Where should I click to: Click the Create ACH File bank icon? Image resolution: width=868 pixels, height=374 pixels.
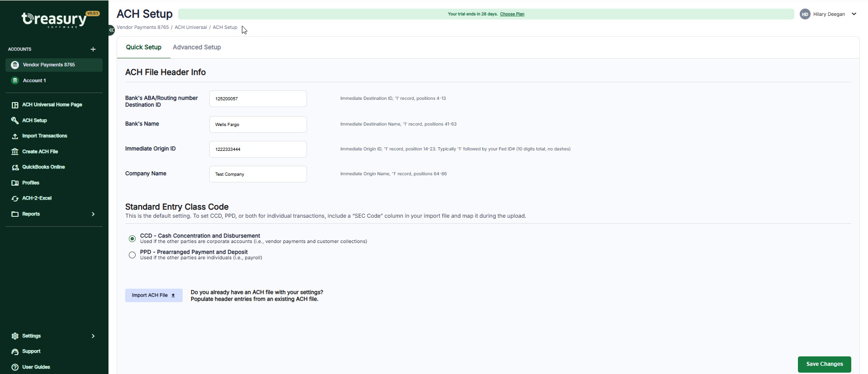click(15, 152)
